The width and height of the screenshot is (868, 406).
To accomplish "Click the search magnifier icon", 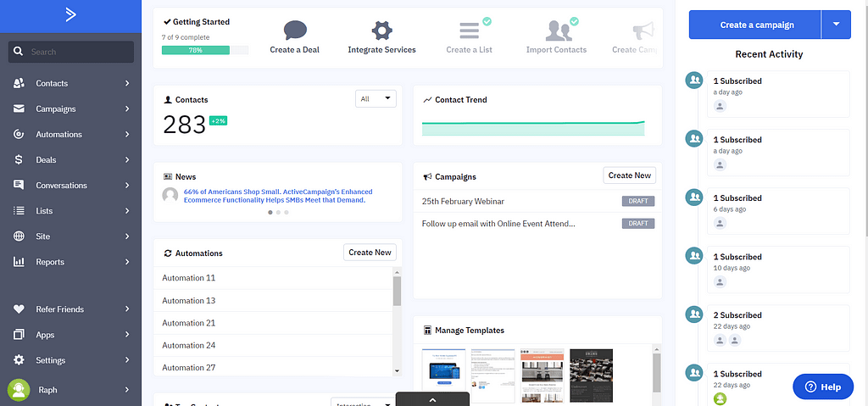I will click(19, 52).
